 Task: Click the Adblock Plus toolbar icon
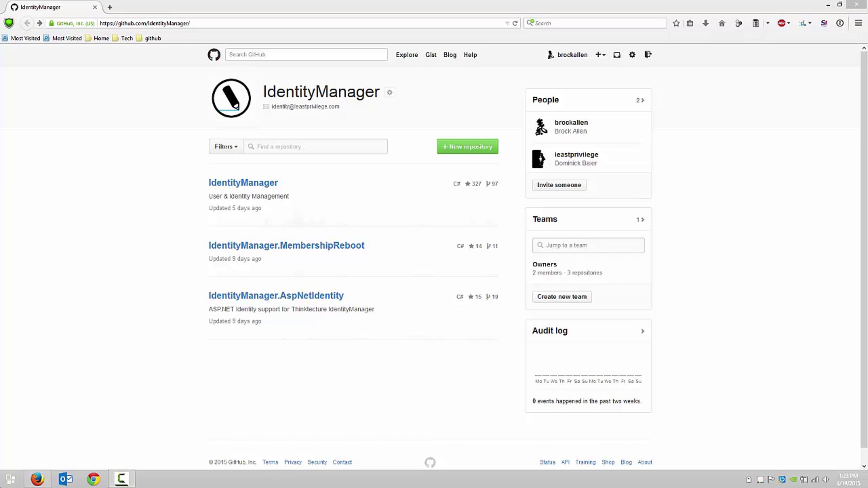(782, 23)
